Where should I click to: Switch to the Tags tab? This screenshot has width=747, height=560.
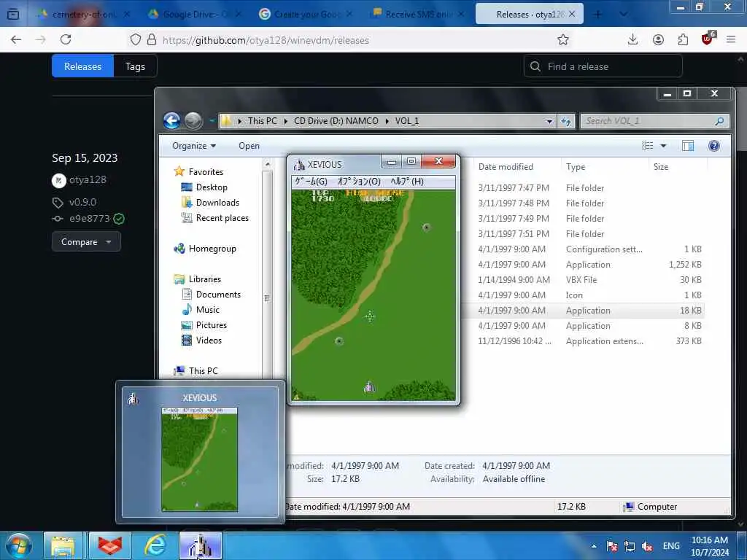pyautogui.click(x=135, y=66)
